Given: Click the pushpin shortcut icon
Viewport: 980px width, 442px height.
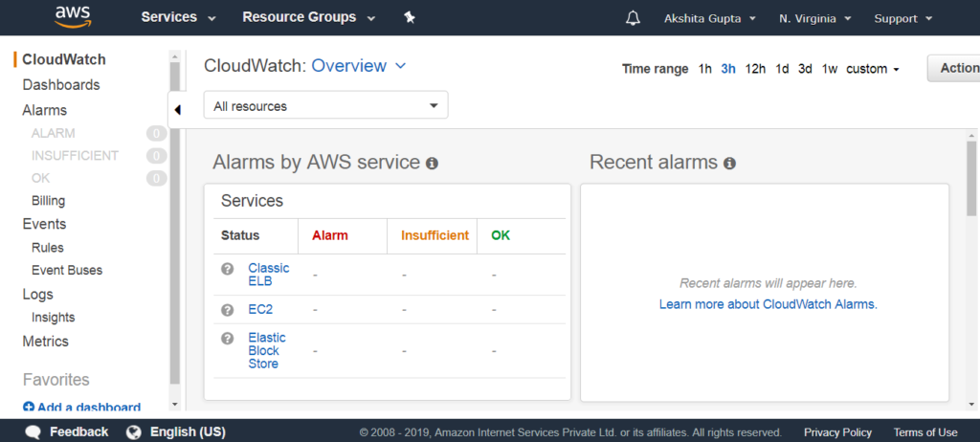Looking at the screenshot, I should [x=410, y=17].
